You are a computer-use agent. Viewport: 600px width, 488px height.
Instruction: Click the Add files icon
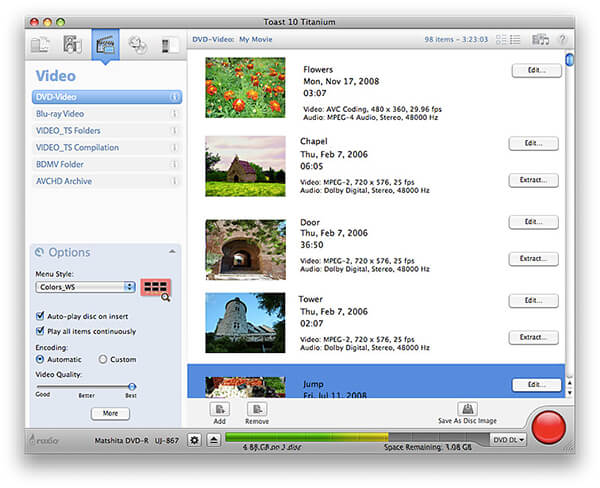220,409
